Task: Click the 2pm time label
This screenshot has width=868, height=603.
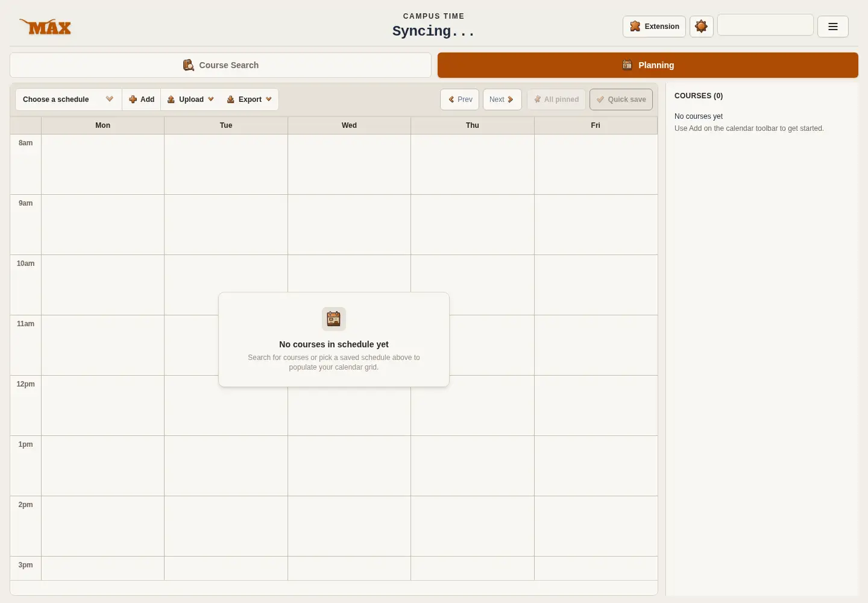Action: (x=26, y=505)
